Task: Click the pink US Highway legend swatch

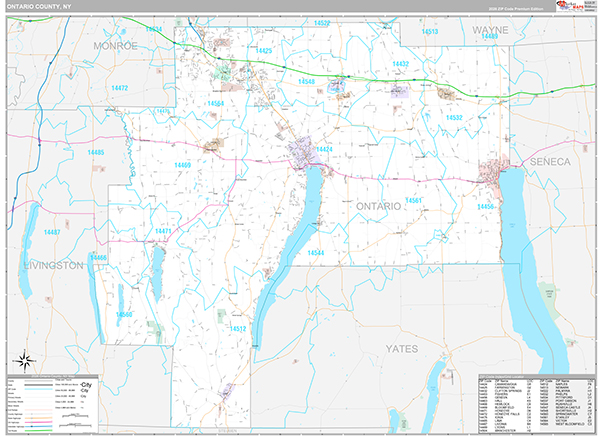Action: coord(39,422)
